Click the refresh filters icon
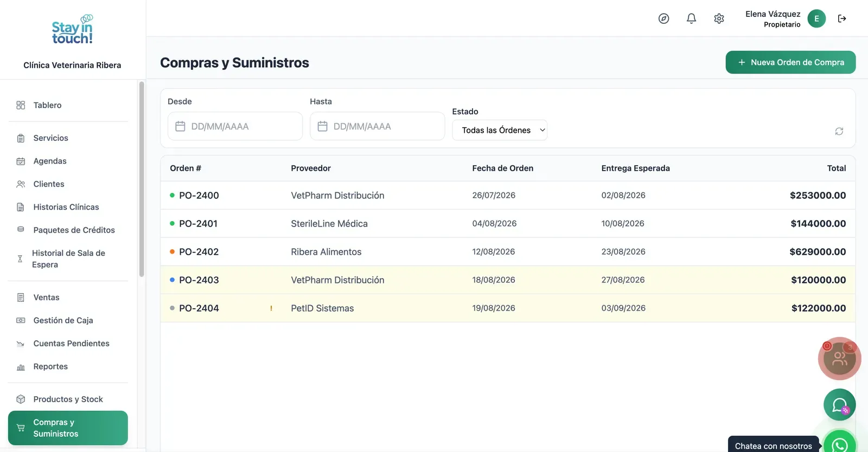868x452 pixels. 839,131
